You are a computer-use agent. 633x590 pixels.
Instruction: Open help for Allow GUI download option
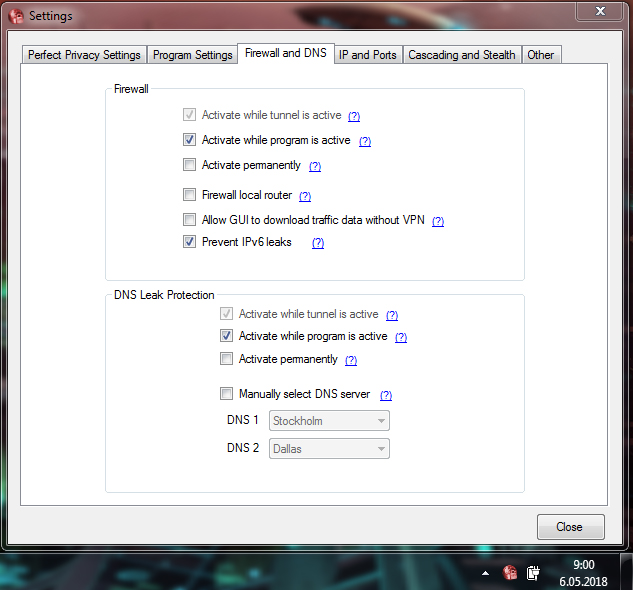point(438,221)
